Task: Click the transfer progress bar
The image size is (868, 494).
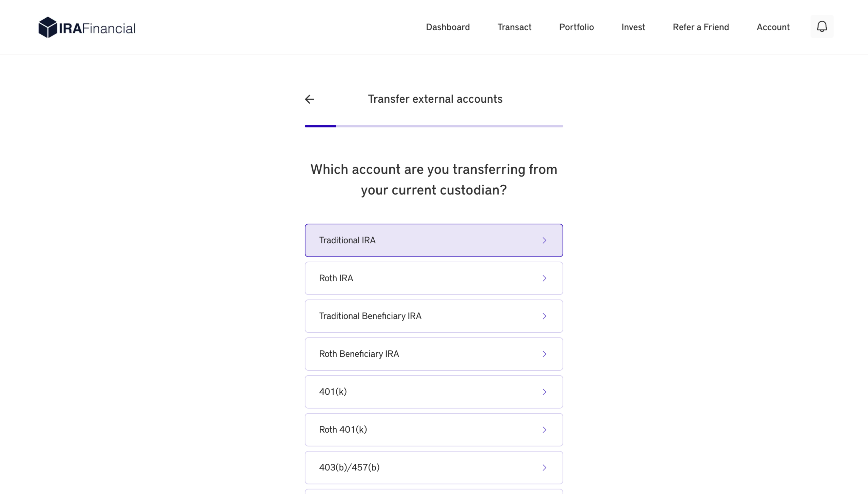Action: (434, 126)
